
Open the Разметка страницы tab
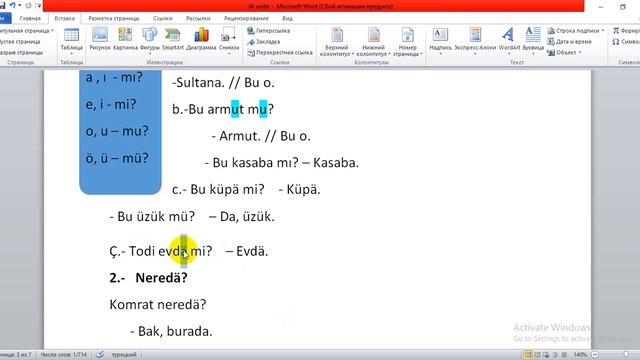click(114, 18)
